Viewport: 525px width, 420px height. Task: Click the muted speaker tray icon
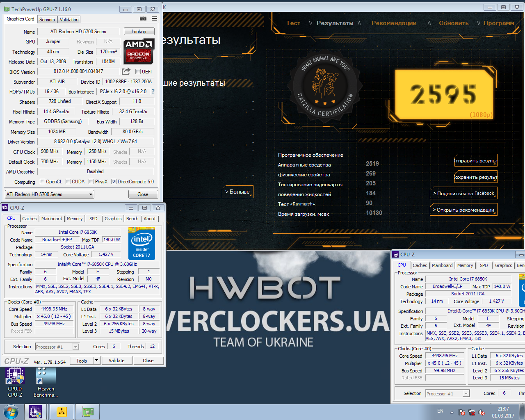tap(482, 412)
